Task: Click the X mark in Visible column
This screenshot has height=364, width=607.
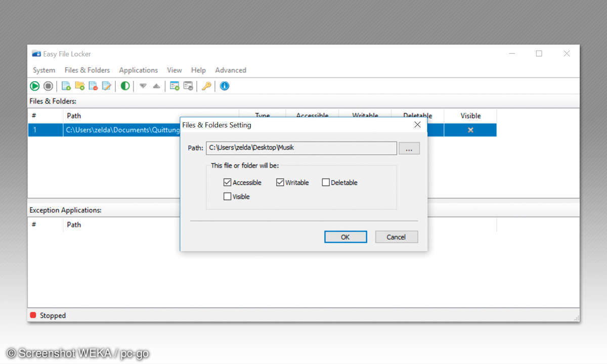Action: pos(470,130)
